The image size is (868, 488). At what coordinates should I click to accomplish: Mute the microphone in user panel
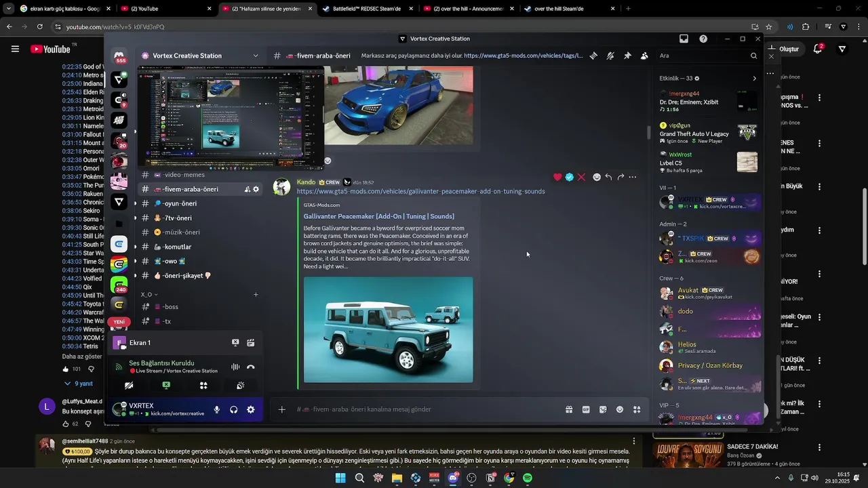pos(217,409)
